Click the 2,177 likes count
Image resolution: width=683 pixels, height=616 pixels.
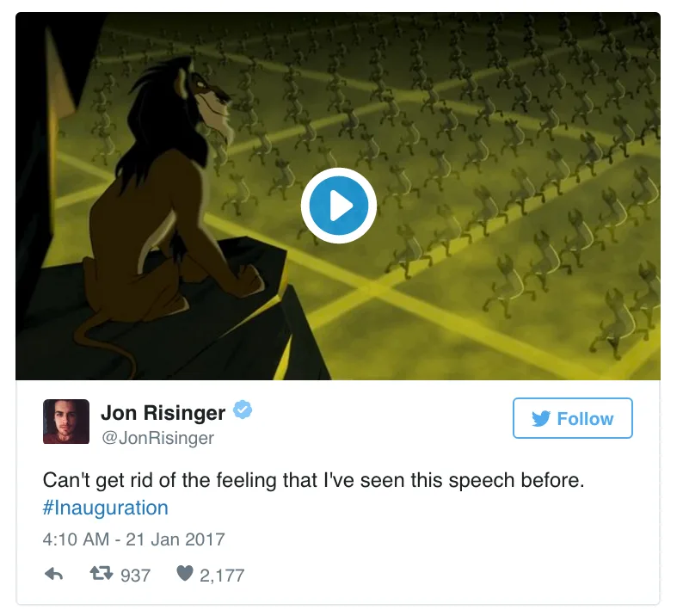pos(222,575)
